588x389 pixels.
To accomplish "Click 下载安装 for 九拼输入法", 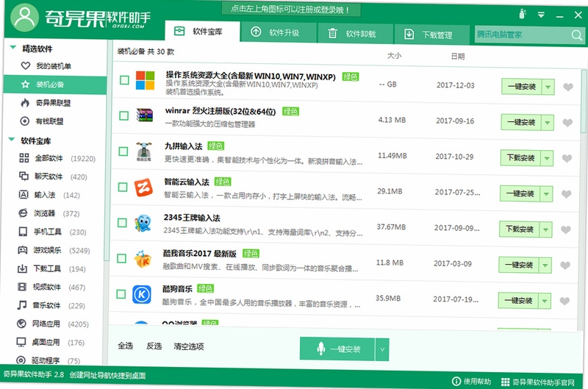I will pyautogui.click(x=521, y=157).
